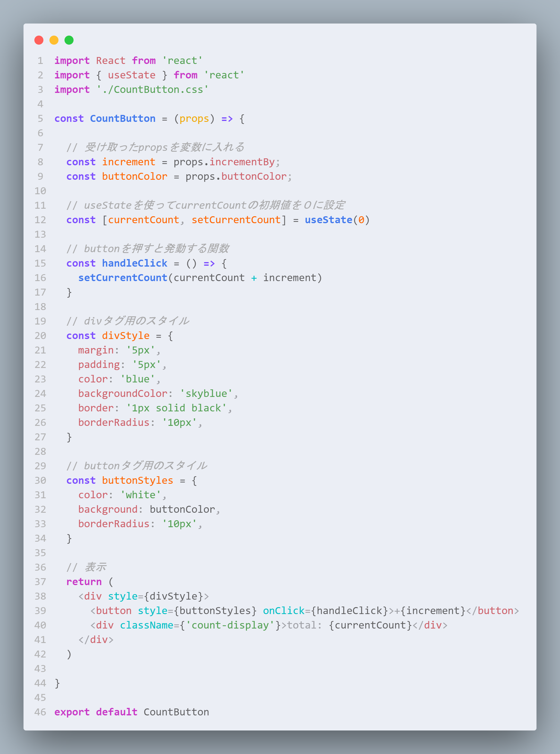Click the 'margin' property on line 21
The height and width of the screenshot is (754, 560).
[96, 350]
